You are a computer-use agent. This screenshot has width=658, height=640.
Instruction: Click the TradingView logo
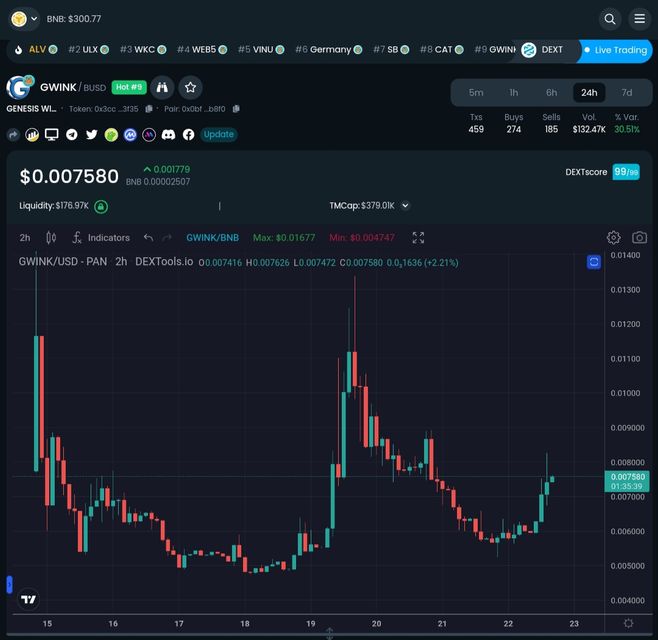pyautogui.click(x=29, y=599)
